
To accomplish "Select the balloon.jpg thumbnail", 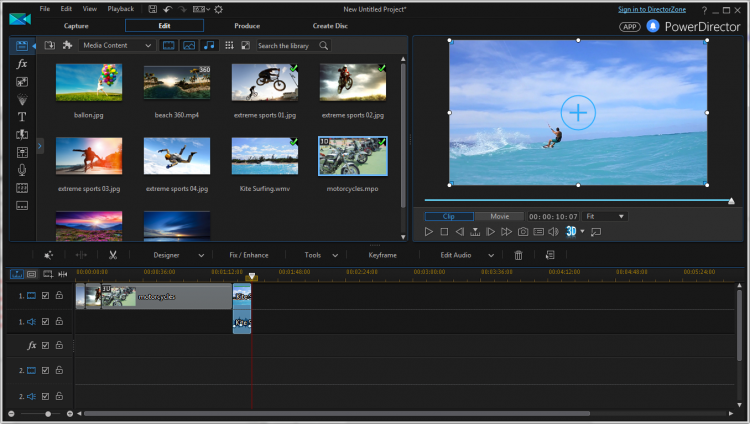I will pos(89,82).
